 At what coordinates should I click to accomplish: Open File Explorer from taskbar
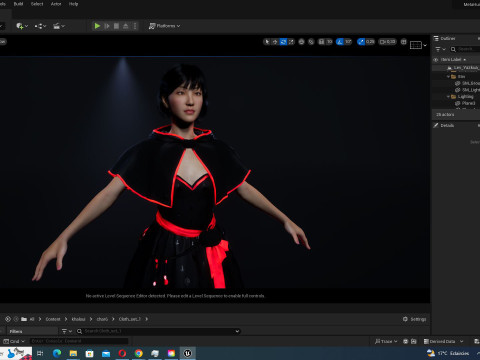(x=73, y=353)
